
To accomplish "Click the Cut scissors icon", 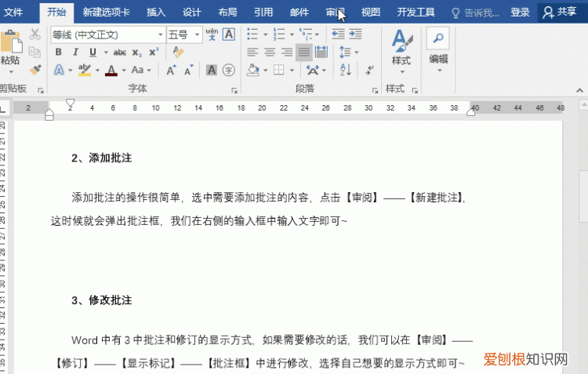I will click(34, 34).
